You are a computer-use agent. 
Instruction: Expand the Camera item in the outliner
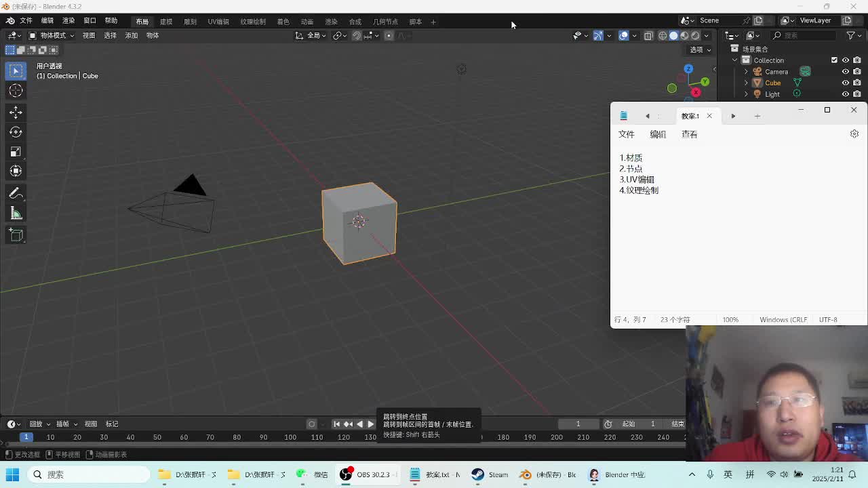[x=746, y=71]
